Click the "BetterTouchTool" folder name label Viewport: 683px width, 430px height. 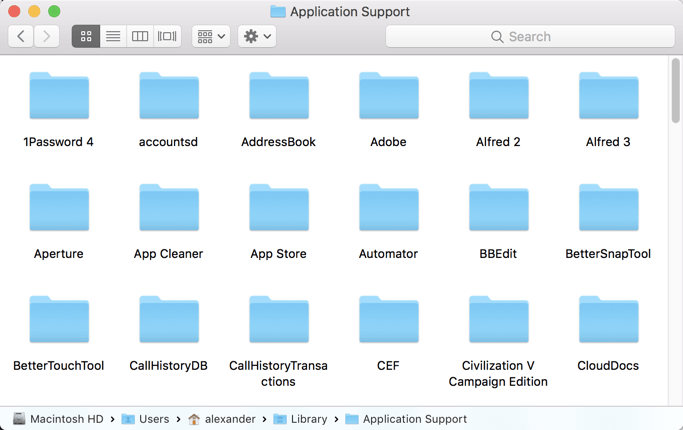(x=58, y=366)
